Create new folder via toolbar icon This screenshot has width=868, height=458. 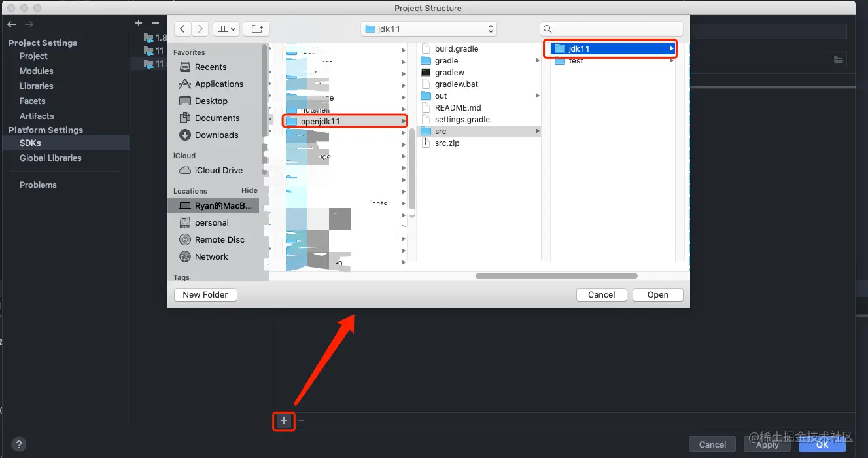256,29
